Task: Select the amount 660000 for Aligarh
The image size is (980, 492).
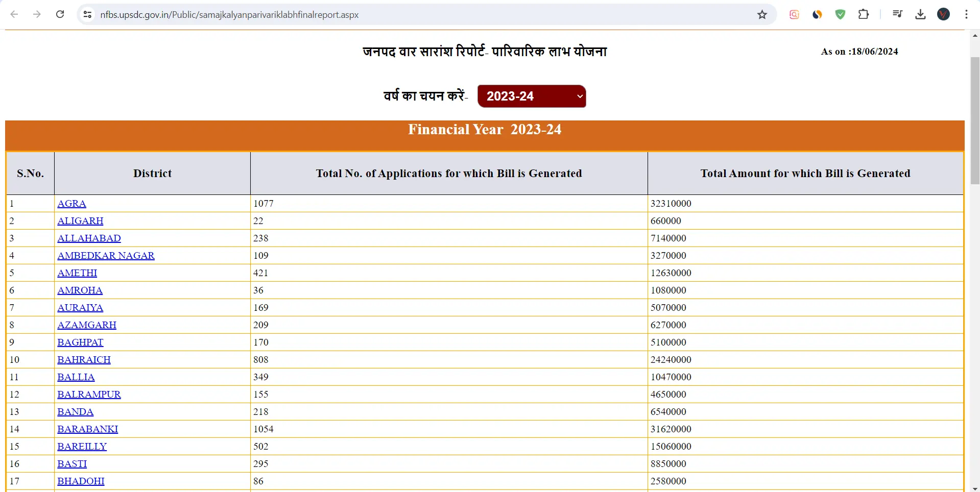Action: 666,220
